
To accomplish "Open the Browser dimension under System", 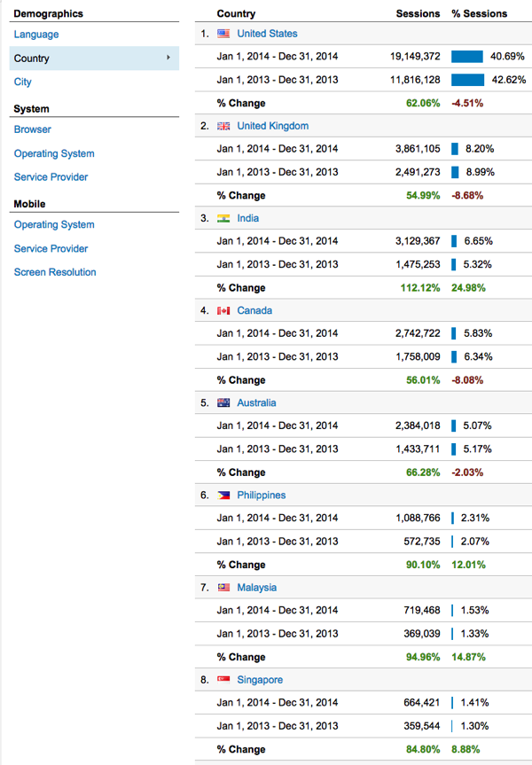I will click(x=32, y=129).
